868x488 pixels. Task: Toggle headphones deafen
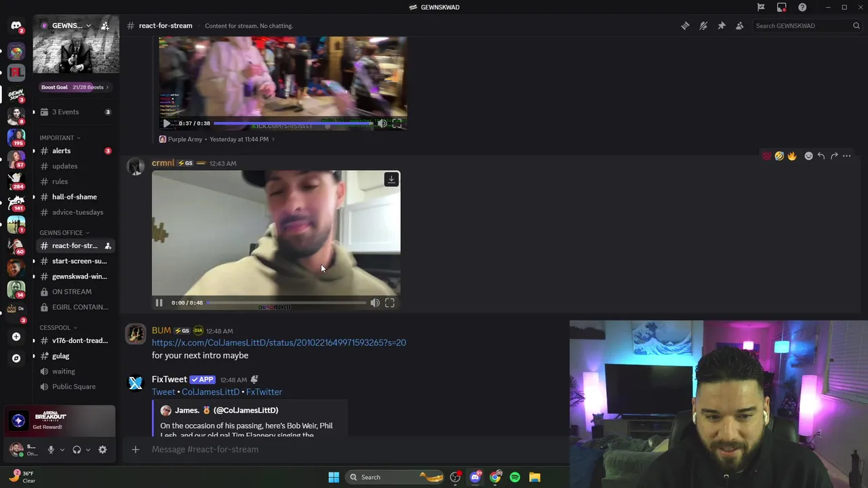77,449
